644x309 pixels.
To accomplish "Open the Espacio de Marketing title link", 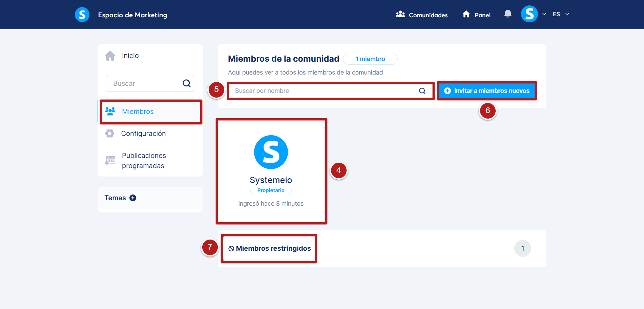I will click(132, 15).
